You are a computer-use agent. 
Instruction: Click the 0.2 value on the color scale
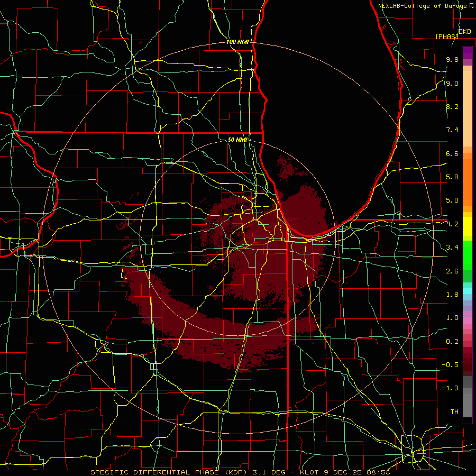452,342
